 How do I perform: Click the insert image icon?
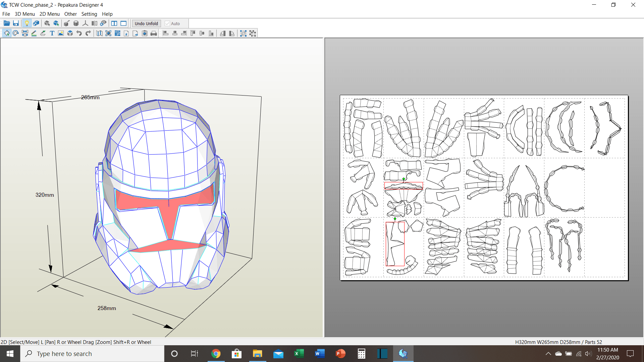point(61,33)
